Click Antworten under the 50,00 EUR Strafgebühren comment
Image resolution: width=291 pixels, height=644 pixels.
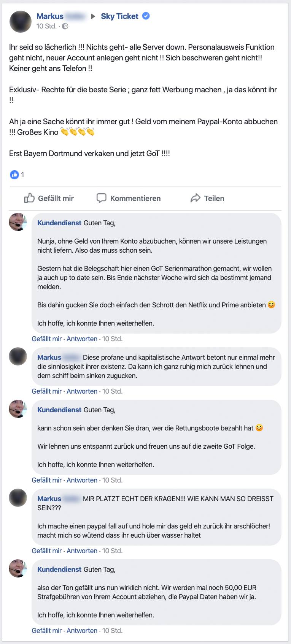[x=82, y=631]
